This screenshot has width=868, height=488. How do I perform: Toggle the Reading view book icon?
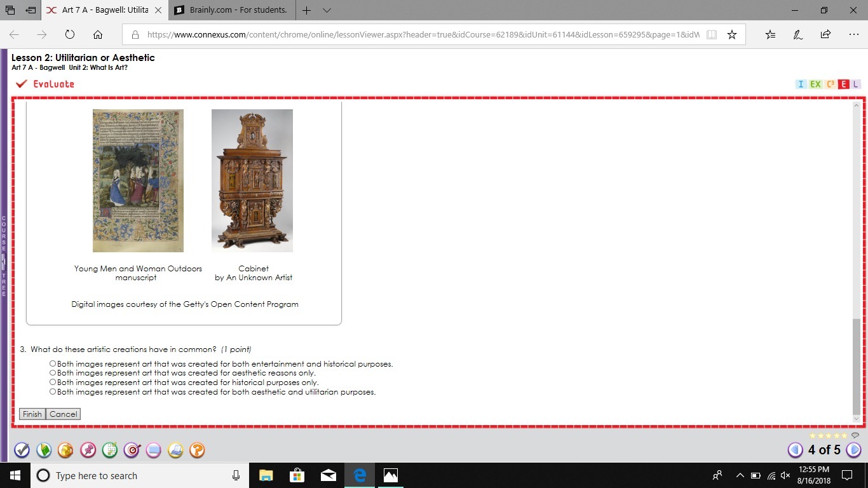(712, 34)
